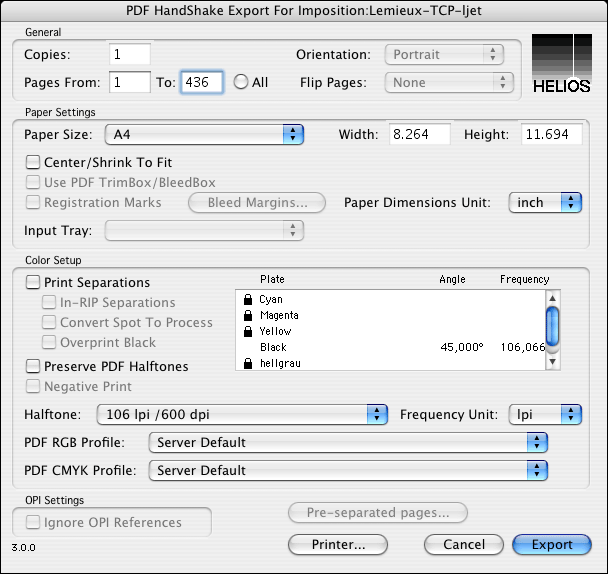Click the lock icon beside Yellow plate
Viewport: 608px width, 574px height.
[248, 331]
